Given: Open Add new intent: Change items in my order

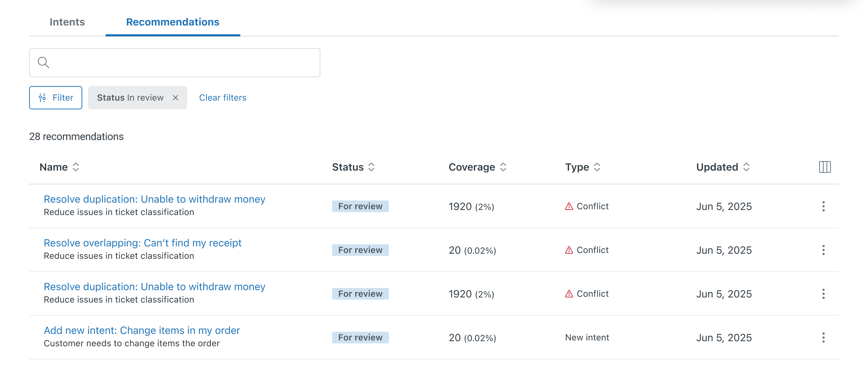Looking at the screenshot, I should [142, 330].
